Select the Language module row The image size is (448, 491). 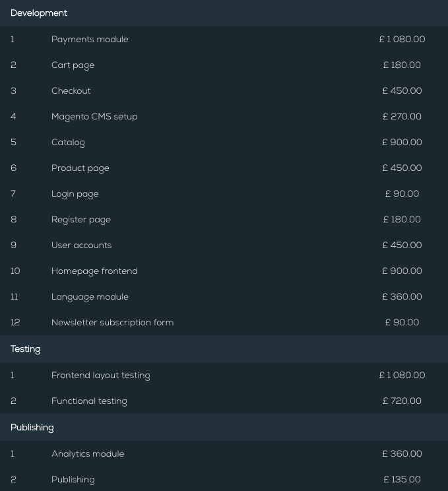point(90,297)
